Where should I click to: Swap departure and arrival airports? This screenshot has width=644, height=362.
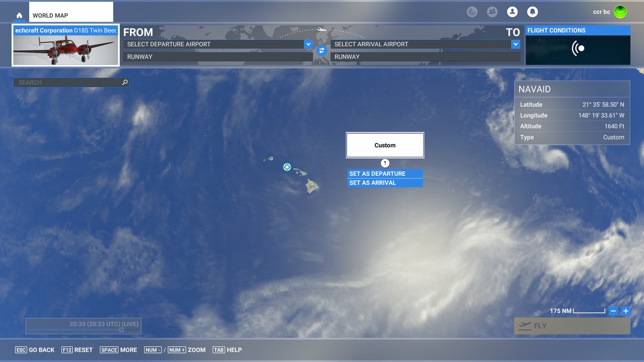point(321,51)
